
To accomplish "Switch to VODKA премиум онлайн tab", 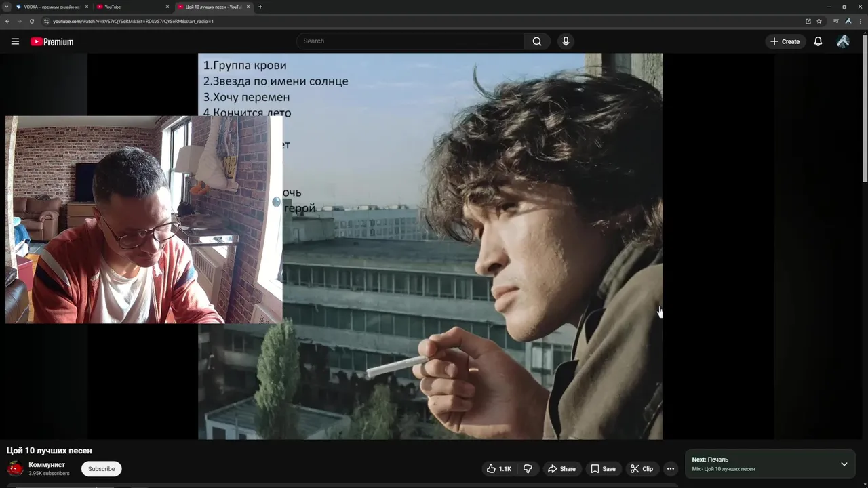I will (52, 7).
